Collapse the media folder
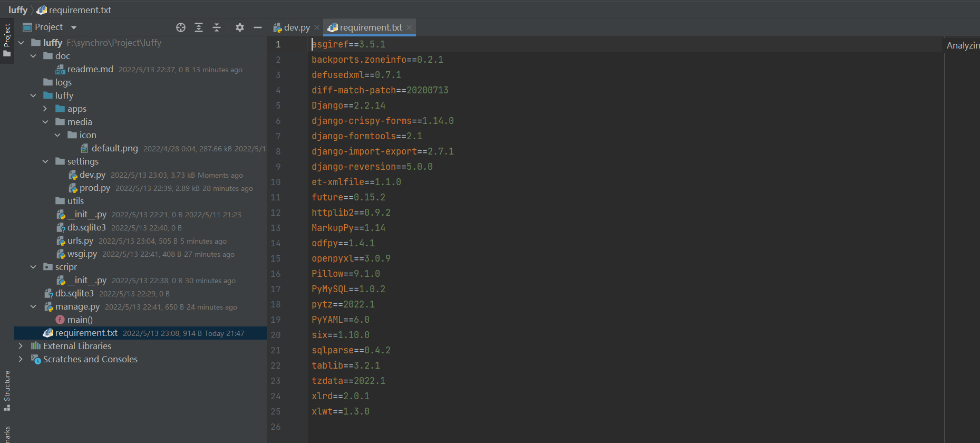980x443 pixels. [x=45, y=122]
